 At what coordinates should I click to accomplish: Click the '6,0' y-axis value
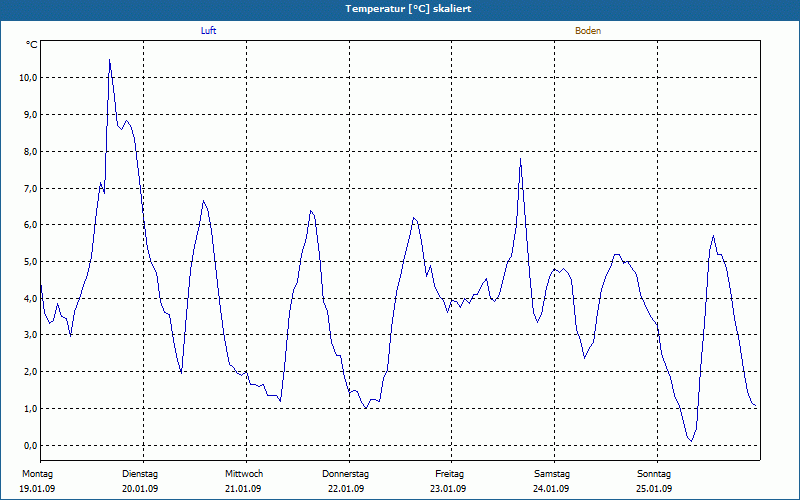[x=30, y=225]
